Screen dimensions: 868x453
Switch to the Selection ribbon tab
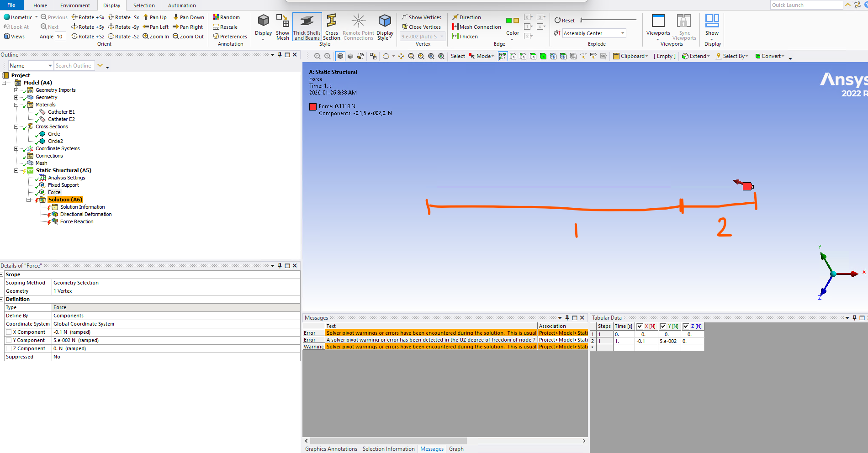tap(144, 5)
